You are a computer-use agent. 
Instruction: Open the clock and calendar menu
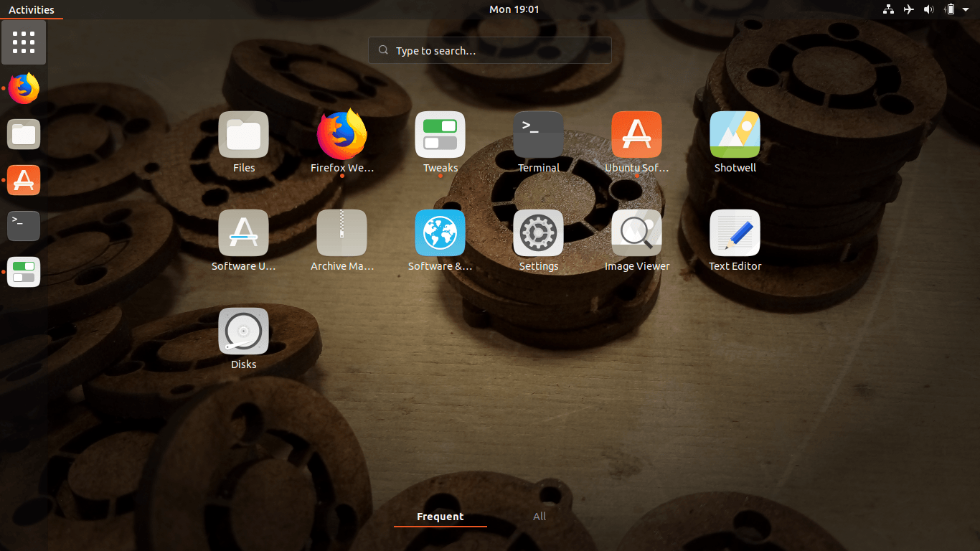click(514, 9)
